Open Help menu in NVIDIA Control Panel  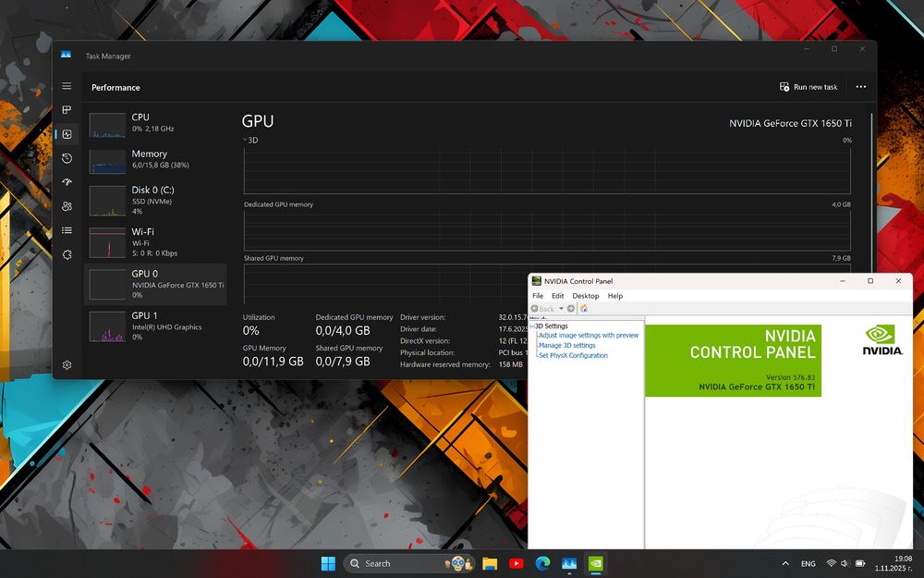615,296
